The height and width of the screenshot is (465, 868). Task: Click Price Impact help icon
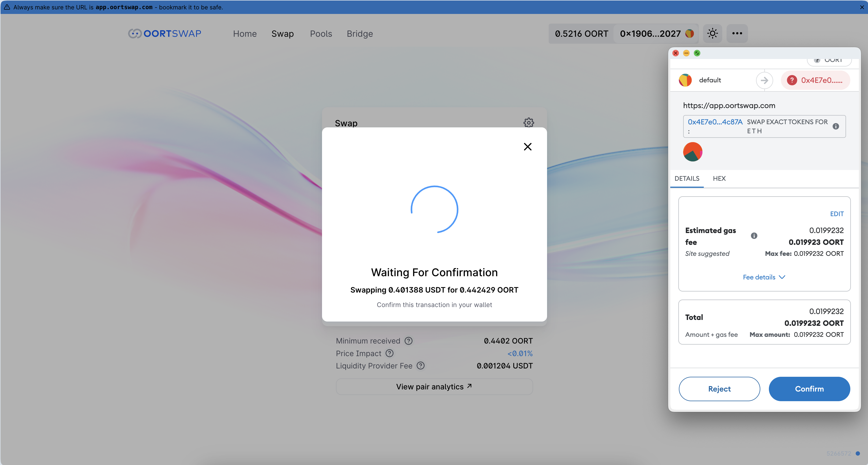pos(389,353)
